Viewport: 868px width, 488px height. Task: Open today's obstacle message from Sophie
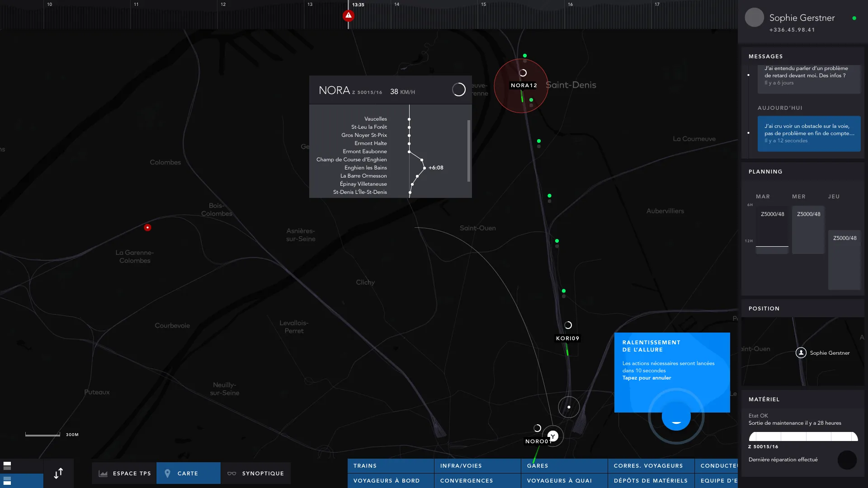(809, 133)
